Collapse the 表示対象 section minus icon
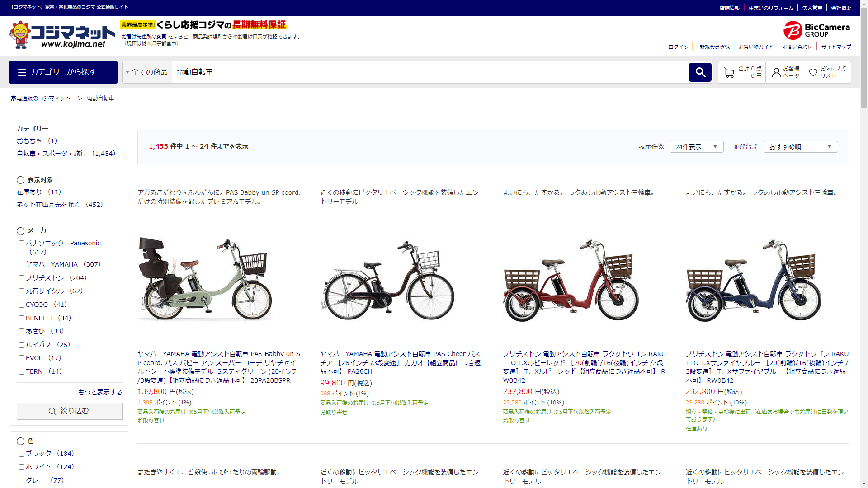This screenshot has width=868, height=488. click(x=20, y=180)
